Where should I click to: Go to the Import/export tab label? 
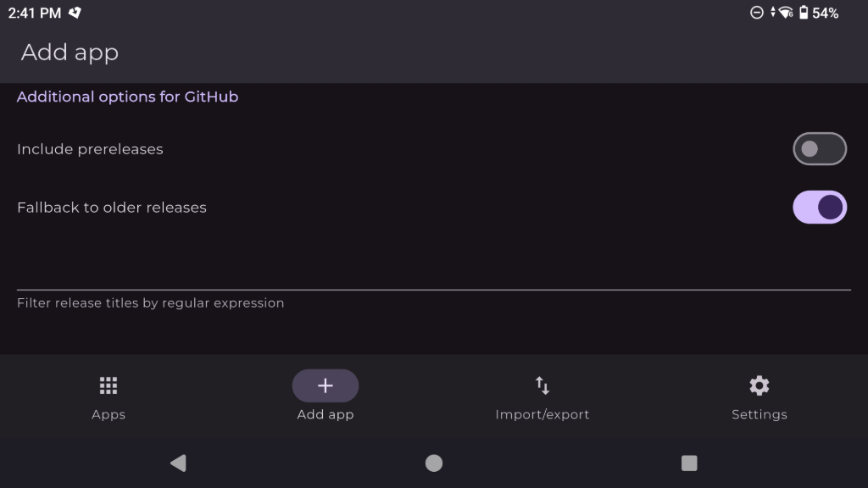(542, 414)
